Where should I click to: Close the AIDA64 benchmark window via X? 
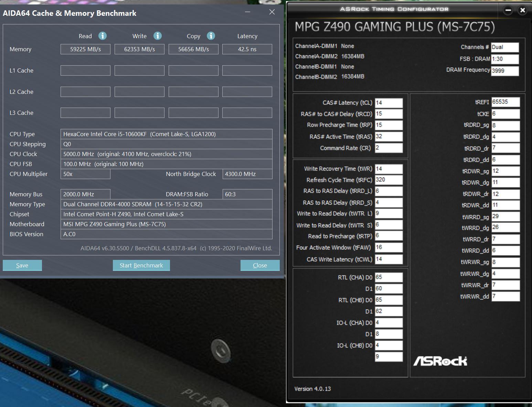tap(272, 12)
